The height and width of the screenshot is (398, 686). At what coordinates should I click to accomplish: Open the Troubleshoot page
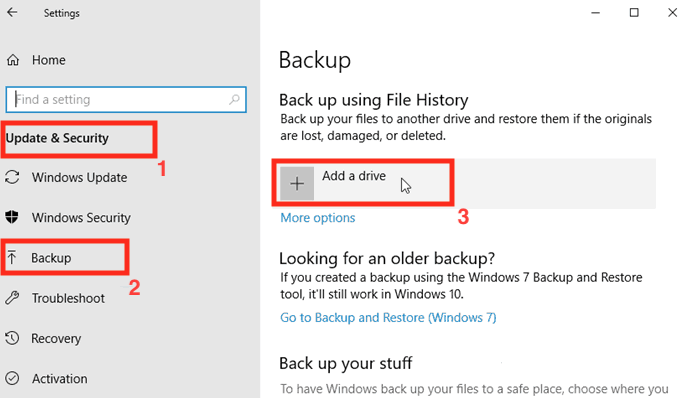click(68, 298)
